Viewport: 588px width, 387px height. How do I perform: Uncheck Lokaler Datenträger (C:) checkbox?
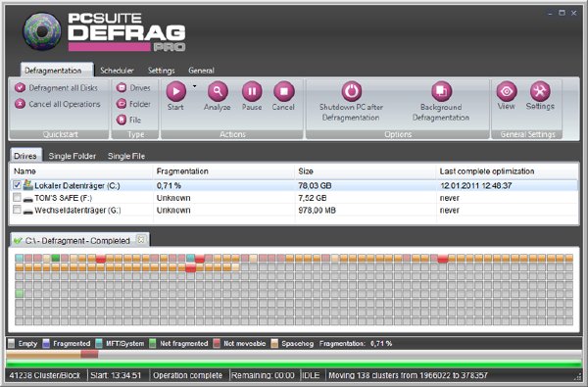(17, 185)
